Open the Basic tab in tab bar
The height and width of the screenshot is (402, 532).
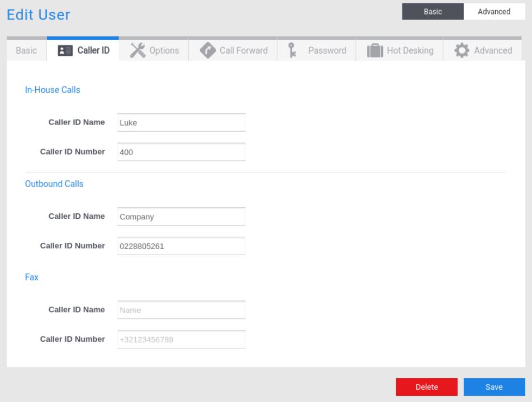coord(26,51)
